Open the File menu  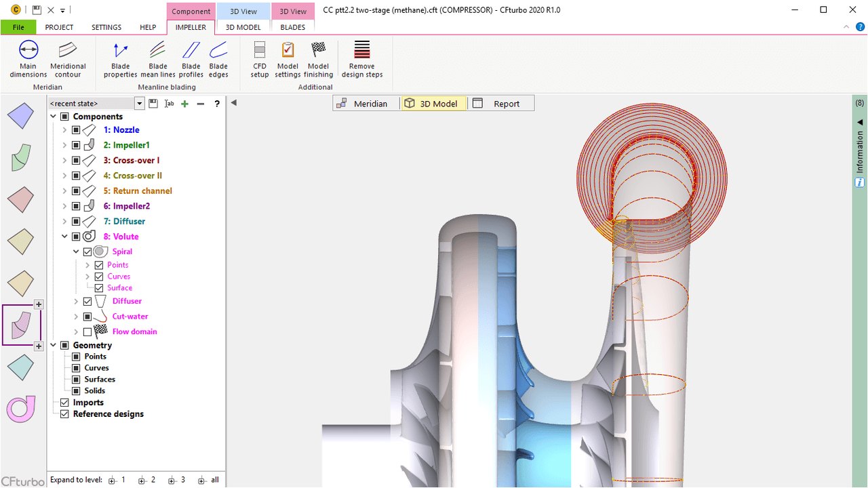pos(18,27)
